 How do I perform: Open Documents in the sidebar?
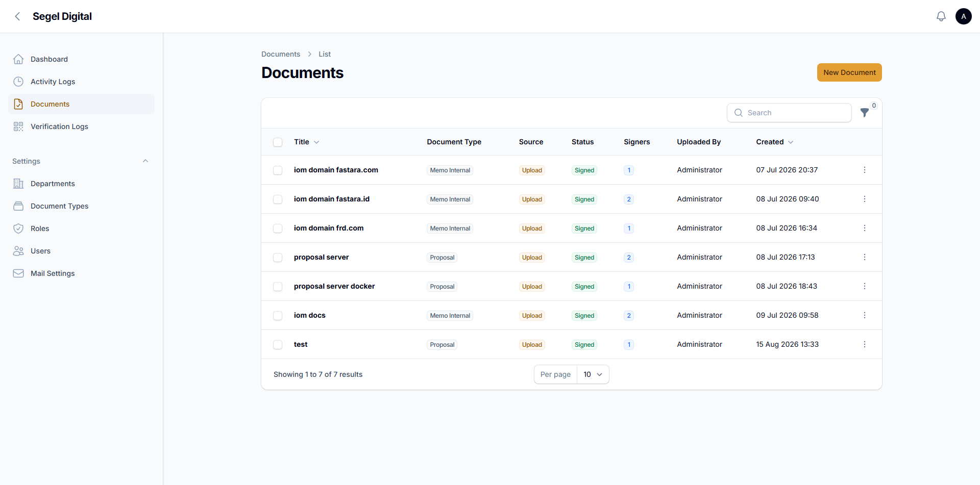pos(82,104)
